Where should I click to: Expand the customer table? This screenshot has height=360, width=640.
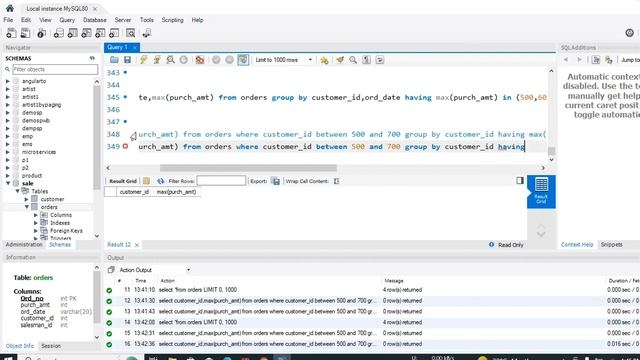click(x=27, y=199)
